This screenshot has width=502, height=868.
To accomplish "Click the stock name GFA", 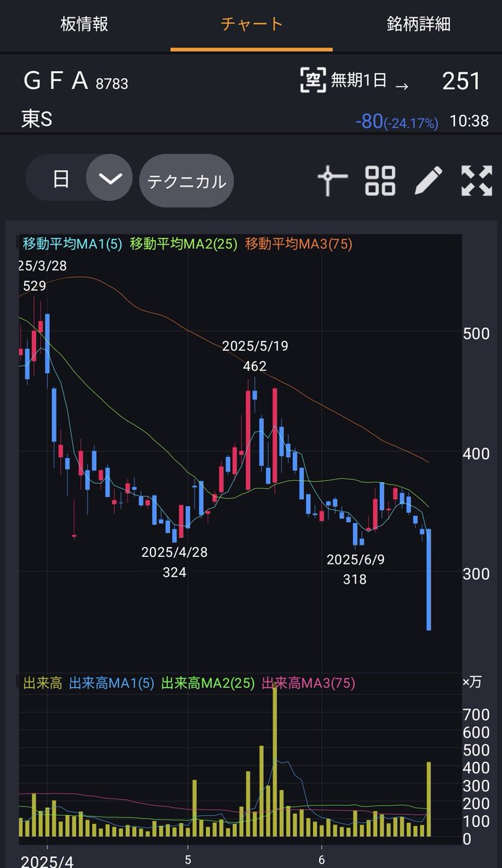I will pyautogui.click(x=56, y=81).
